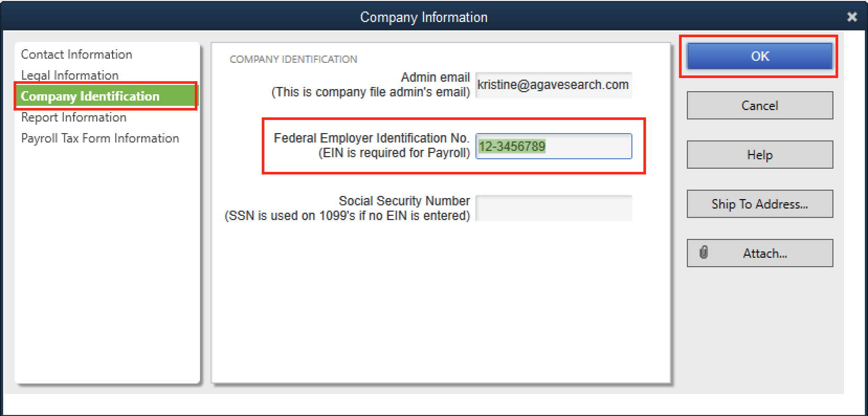Click the Company Information window title

pyautogui.click(x=424, y=17)
